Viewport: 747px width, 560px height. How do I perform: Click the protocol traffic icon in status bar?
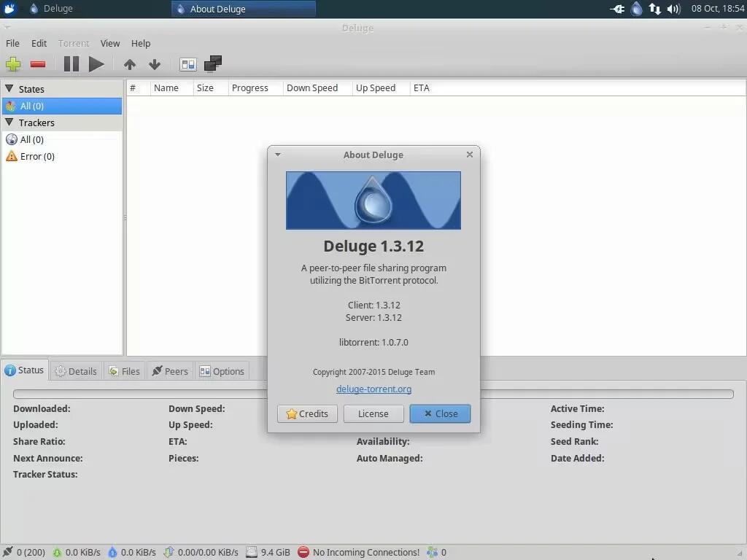169,553
